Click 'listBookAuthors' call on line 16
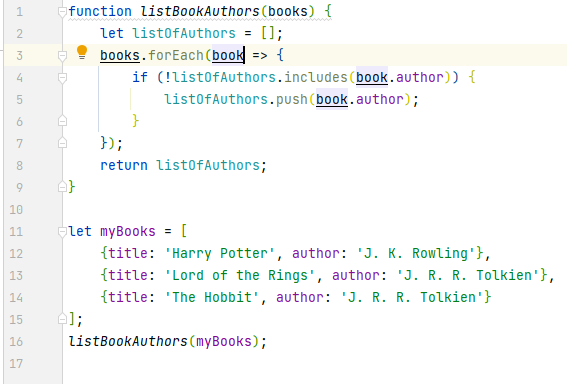Screen dimensions: 567x384 128,341
